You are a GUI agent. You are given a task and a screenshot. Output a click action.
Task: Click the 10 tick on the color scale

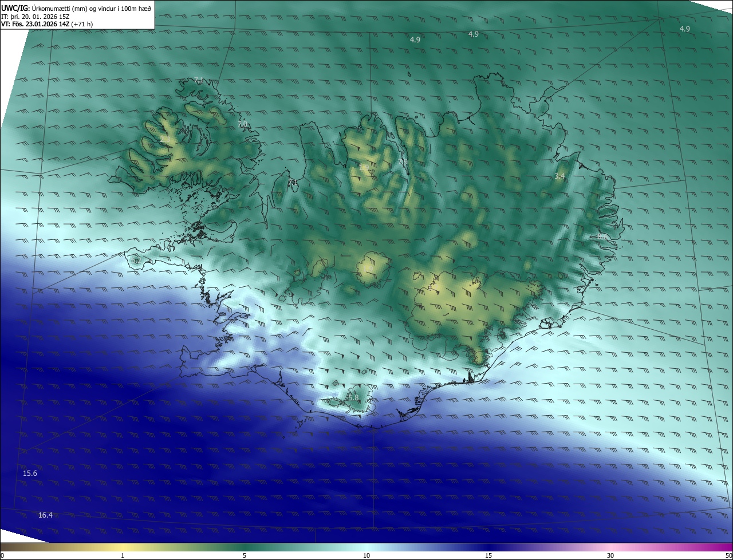pos(366,555)
